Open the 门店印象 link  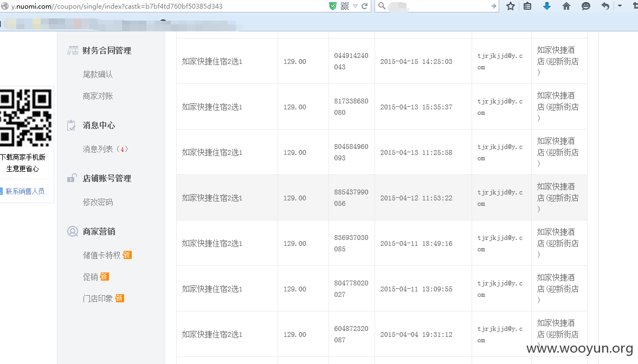[98, 298]
